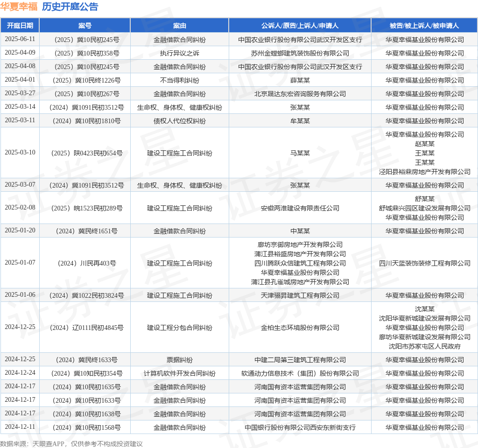The image size is (478, 448).
Task: Click plaintiff 苏州金螳螂建筑装饰股份有限公司
Action: tap(300, 53)
